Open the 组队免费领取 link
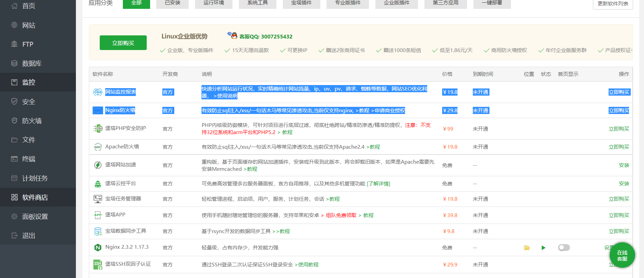644x278 pixels. [x=341, y=215]
